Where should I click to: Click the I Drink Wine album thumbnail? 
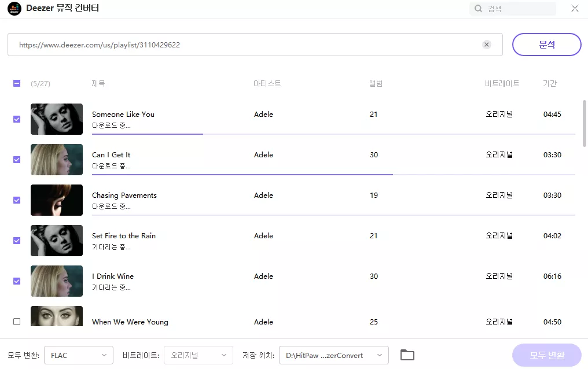pyautogui.click(x=57, y=281)
